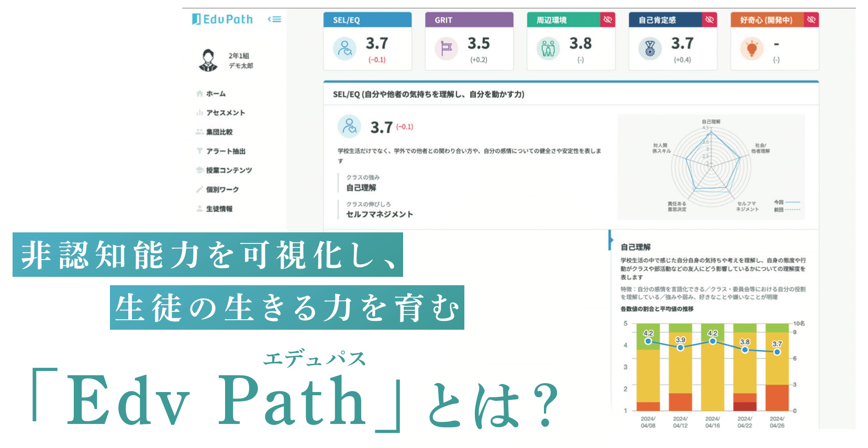Click the chart title 各数値の割合と平均値の推移
The height and width of the screenshot is (448, 868).
pos(657,309)
